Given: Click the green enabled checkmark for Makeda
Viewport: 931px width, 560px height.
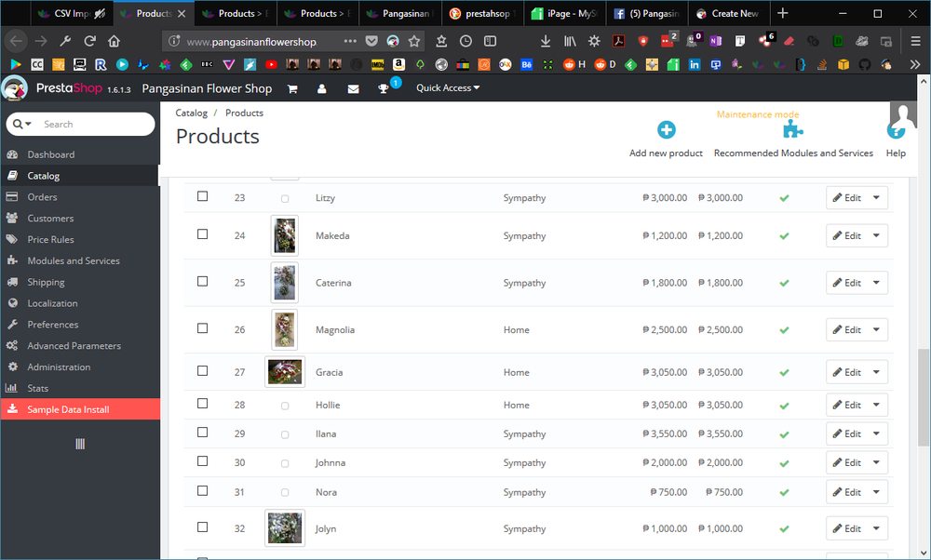Looking at the screenshot, I should pyautogui.click(x=784, y=236).
